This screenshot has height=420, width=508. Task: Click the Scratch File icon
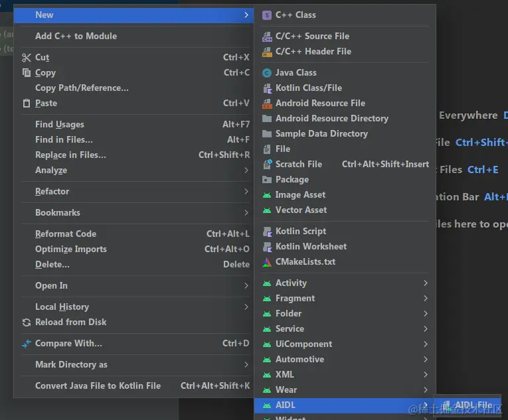click(267, 165)
